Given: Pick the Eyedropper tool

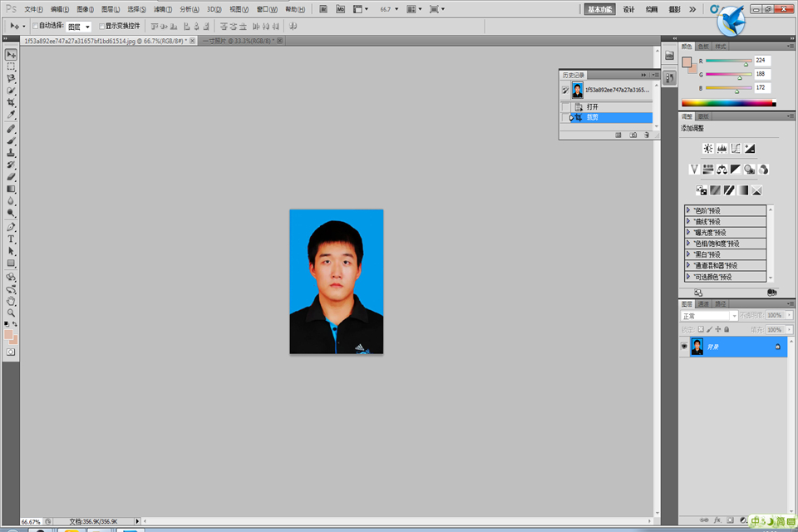Looking at the screenshot, I should coord(11,115).
